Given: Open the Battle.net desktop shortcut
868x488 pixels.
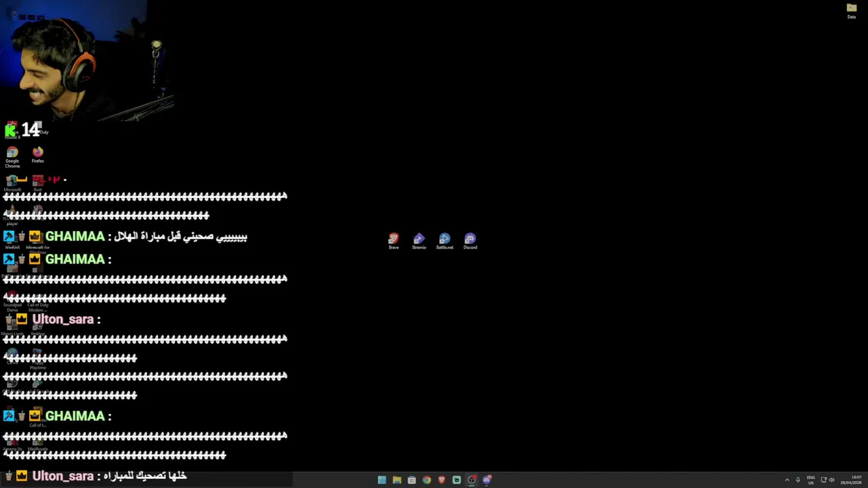Looking at the screenshot, I should [x=444, y=241].
